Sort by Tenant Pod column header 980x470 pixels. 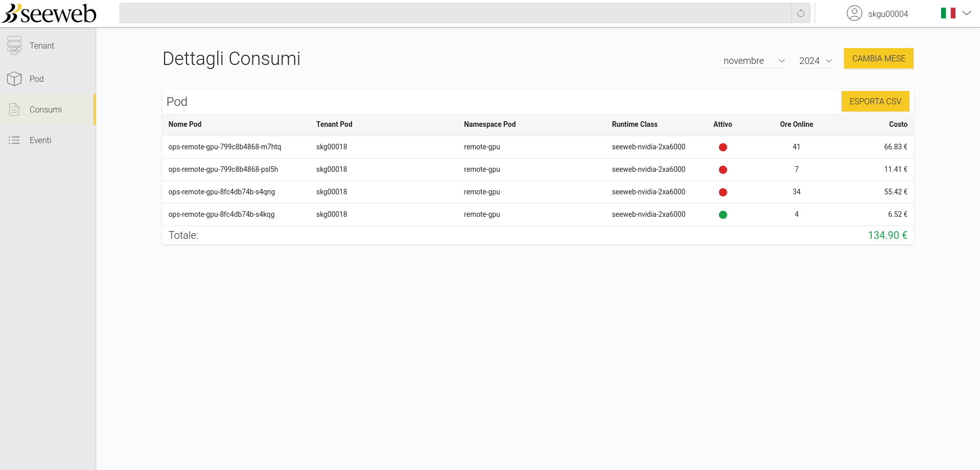334,124
